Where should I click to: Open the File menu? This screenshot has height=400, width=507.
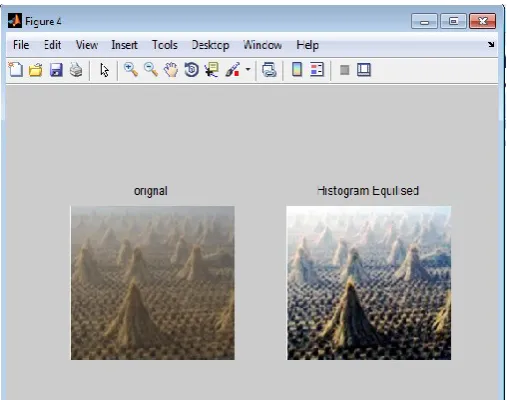point(21,45)
